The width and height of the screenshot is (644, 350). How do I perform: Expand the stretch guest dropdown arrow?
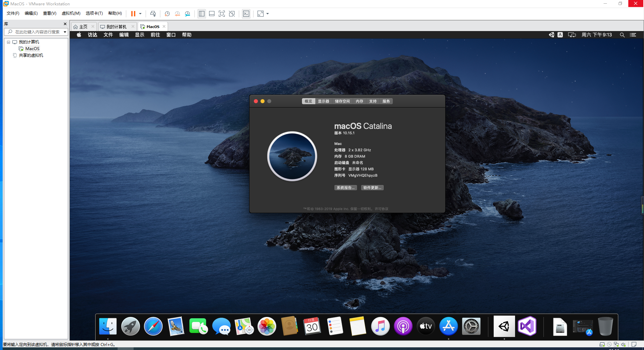coord(268,14)
